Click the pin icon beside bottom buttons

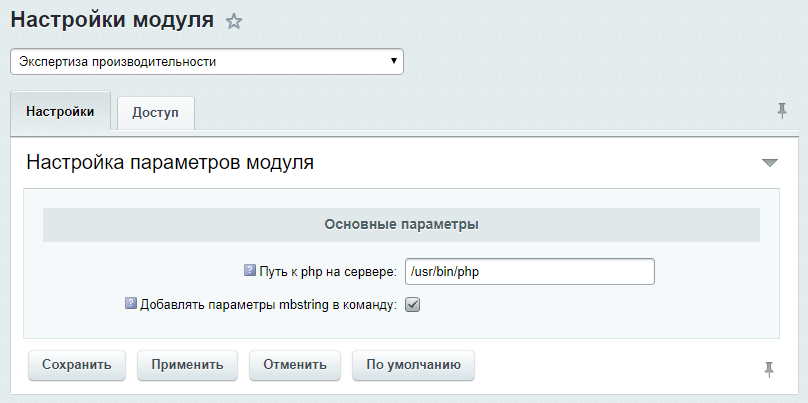coord(769,370)
